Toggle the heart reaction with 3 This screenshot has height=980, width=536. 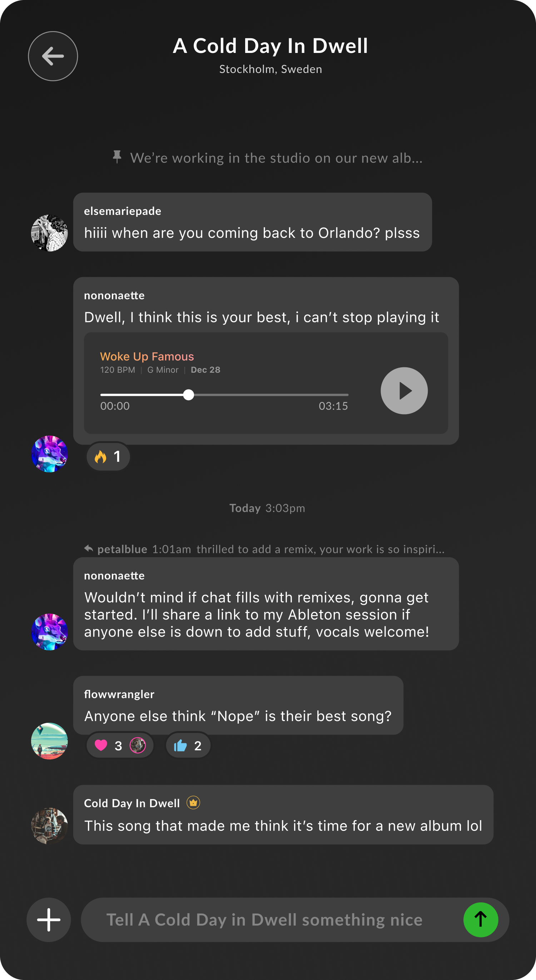pos(120,746)
